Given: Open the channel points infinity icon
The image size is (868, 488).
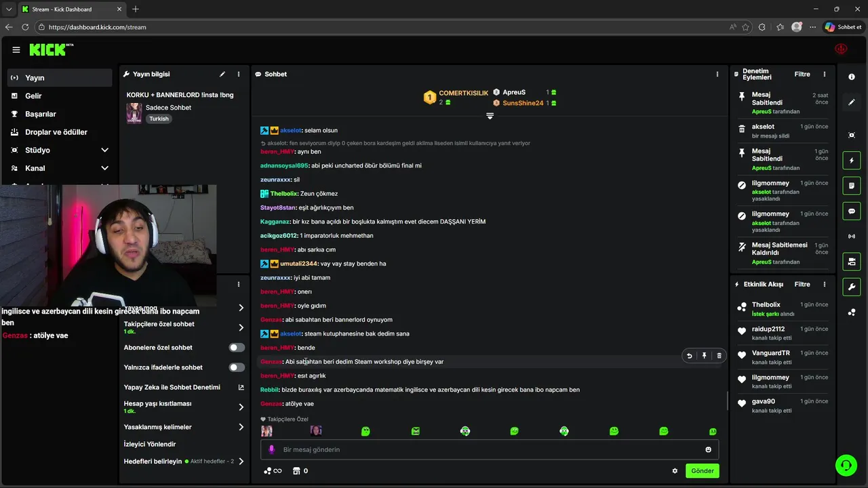Looking at the screenshot, I should pos(273,471).
